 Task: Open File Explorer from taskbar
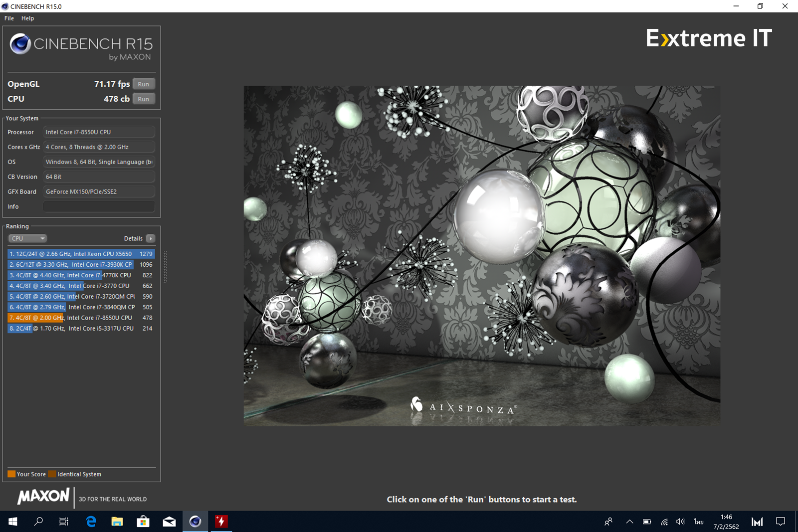pyautogui.click(x=117, y=522)
